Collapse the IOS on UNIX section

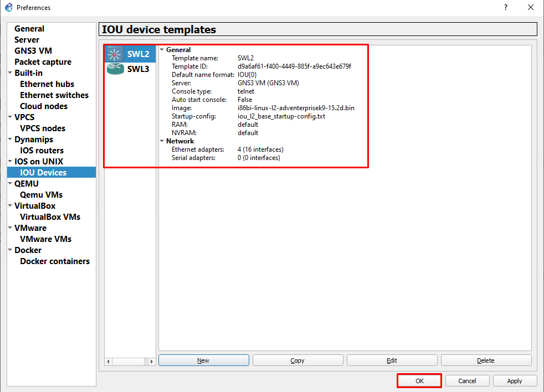pyautogui.click(x=10, y=161)
